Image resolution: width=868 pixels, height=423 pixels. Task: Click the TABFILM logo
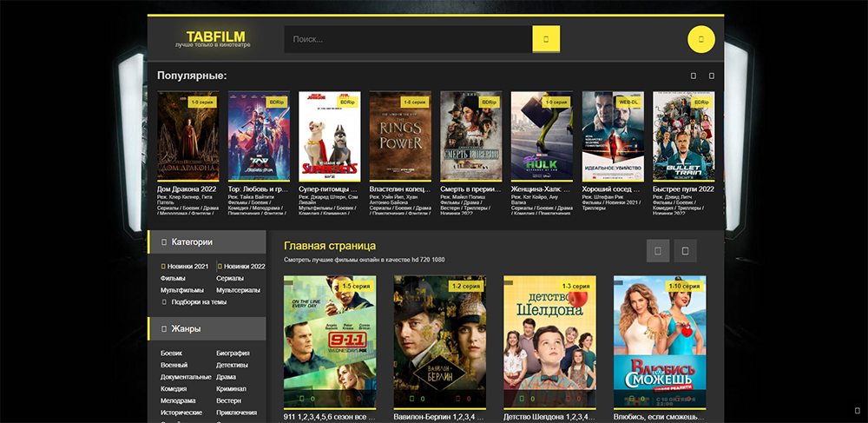click(x=215, y=36)
